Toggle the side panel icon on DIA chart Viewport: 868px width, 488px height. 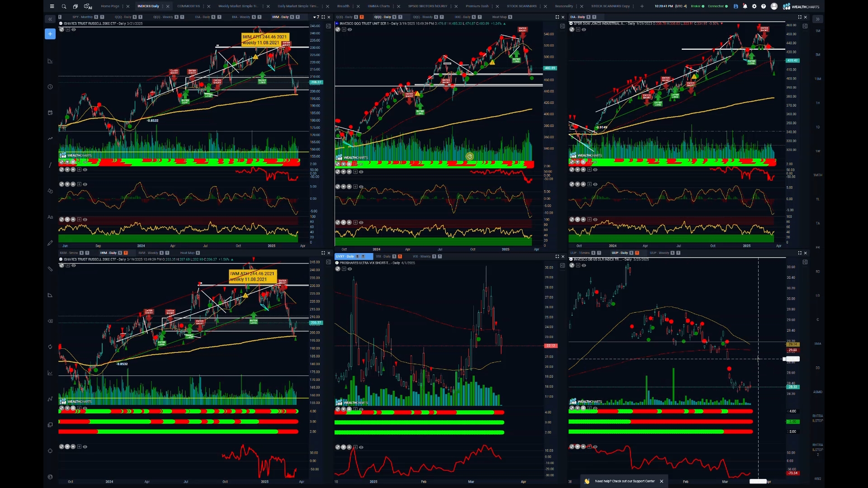tap(805, 26)
